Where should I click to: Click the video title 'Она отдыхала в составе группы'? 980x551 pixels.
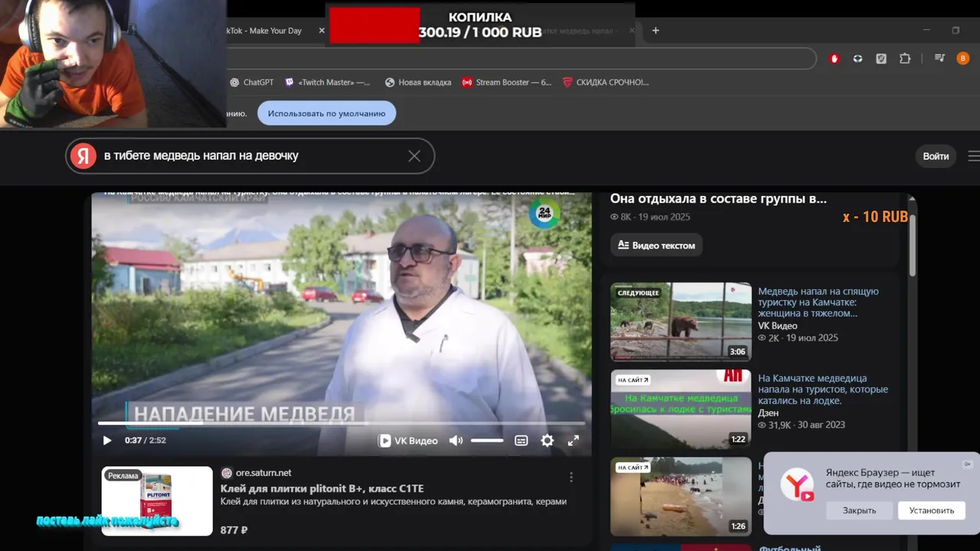pyautogui.click(x=718, y=199)
